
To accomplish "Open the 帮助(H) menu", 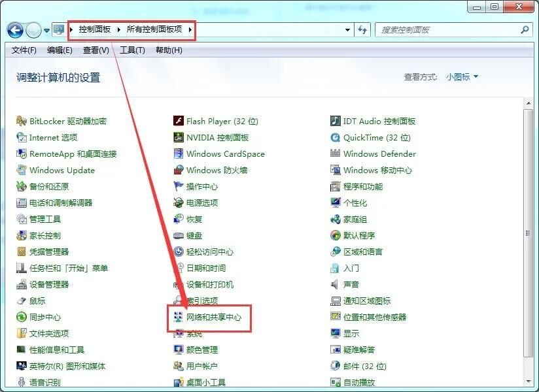I will 169,50.
